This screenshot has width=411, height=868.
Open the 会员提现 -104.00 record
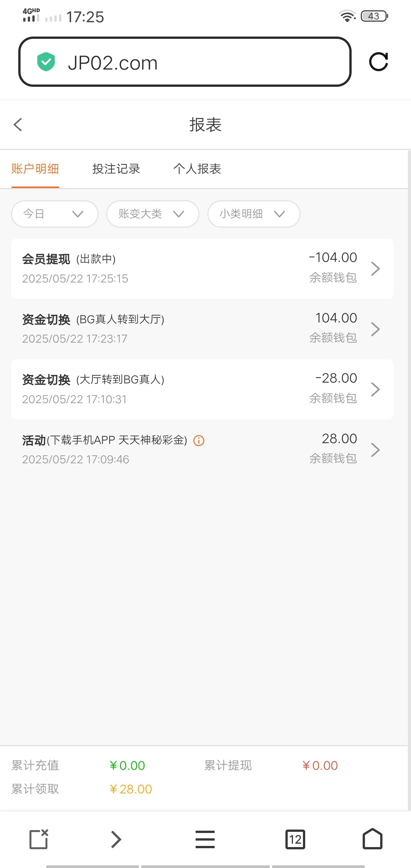(x=202, y=268)
